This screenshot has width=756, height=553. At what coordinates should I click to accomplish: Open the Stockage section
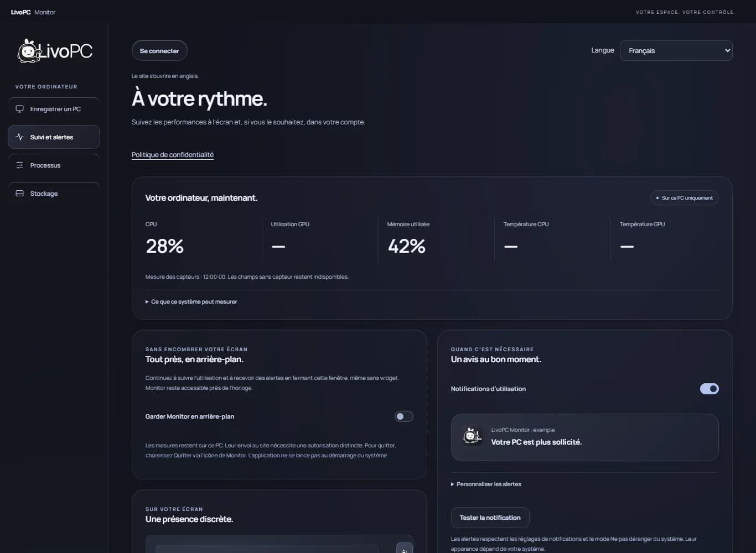(x=54, y=194)
